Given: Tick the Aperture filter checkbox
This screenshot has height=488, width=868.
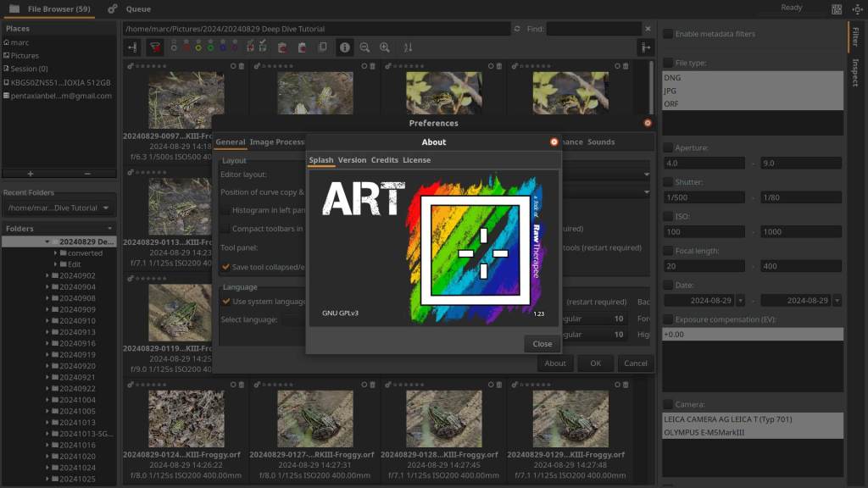Looking at the screenshot, I should coord(668,147).
